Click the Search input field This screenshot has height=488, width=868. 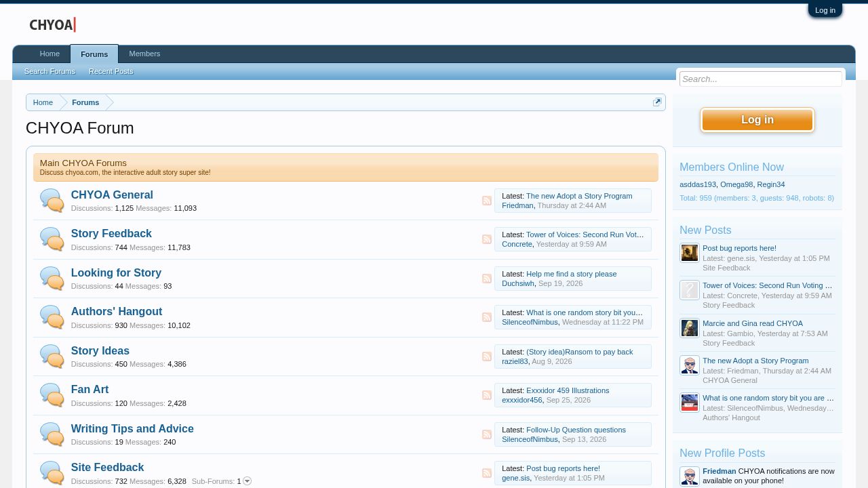pyautogui.click(x=761, y=79)
